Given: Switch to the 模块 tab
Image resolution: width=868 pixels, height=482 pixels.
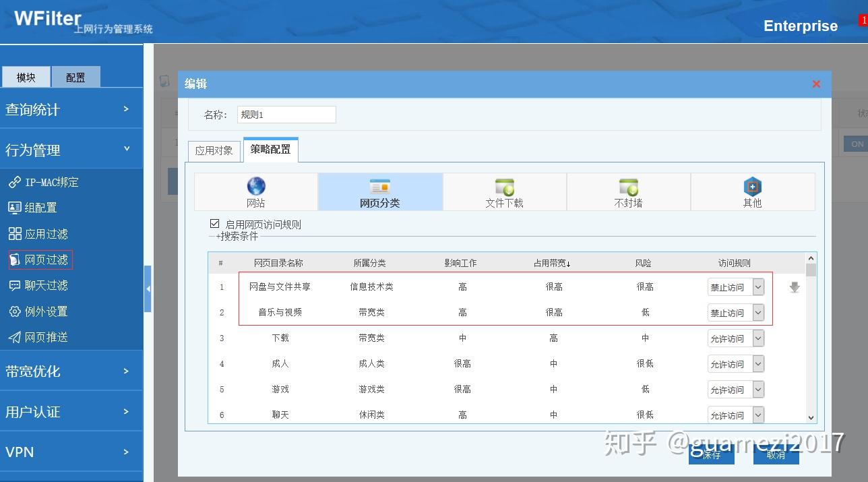Looking at the screenshot, I should pyautogui.click(x=26, y=78).
